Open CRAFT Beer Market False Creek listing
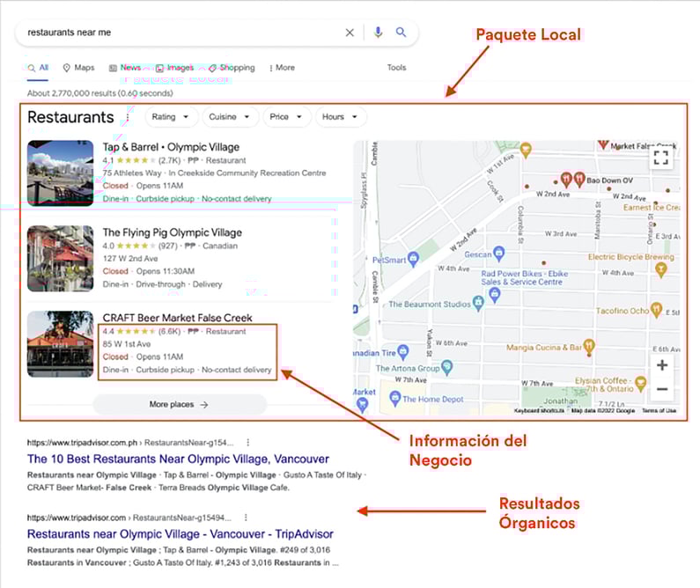700x588 pixels. [178, 318]
